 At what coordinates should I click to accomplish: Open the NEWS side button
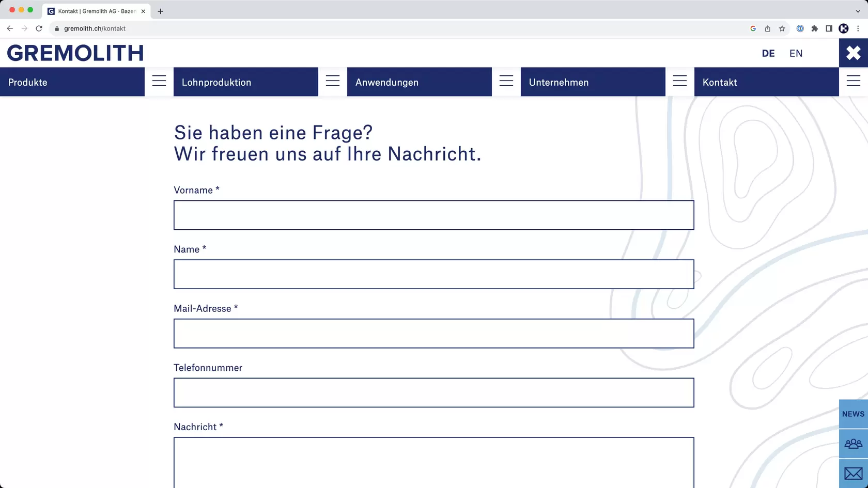tap(853, 414)
